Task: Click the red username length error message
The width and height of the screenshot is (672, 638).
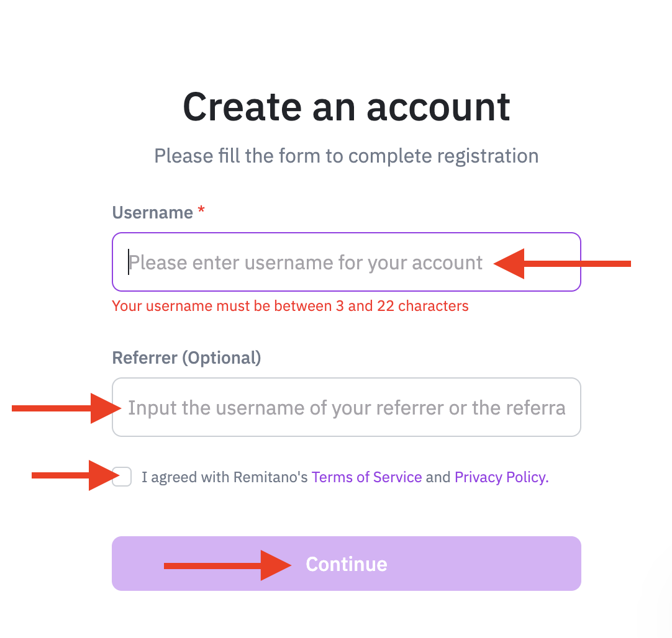Action: pyautogui.click(x=290, y=306)
